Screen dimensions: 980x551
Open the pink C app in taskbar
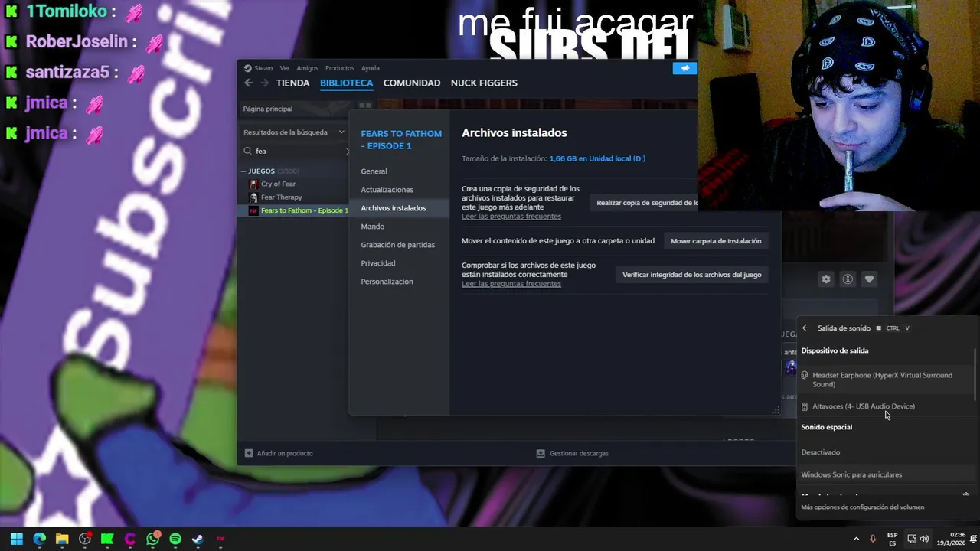130,539
